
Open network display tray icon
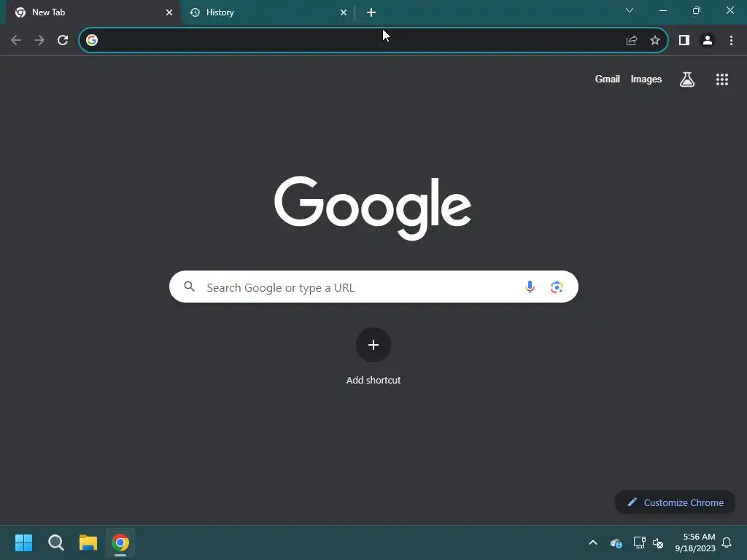(x=639, y=542)
